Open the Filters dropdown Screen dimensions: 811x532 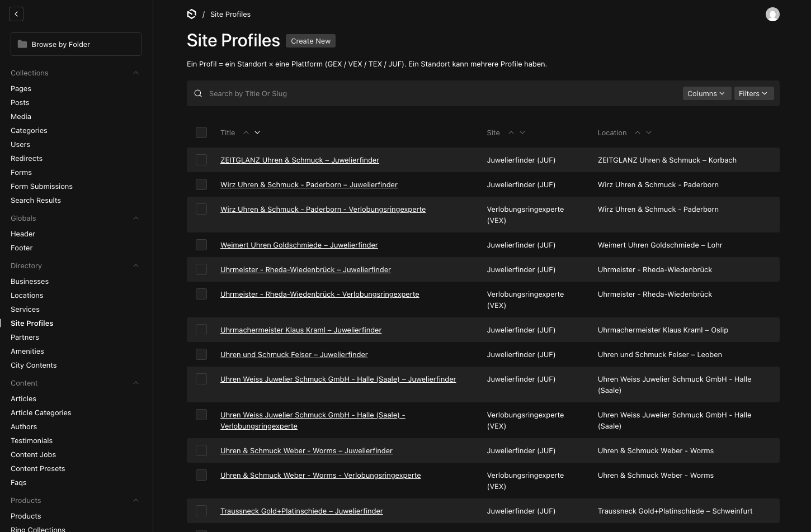[753, 93]
